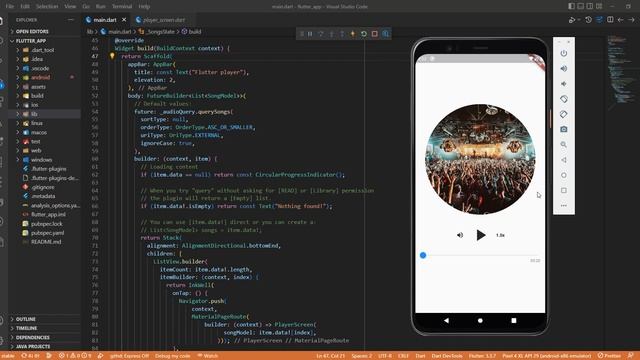Click the lightbulb code action on line 47

coord(112,56)
